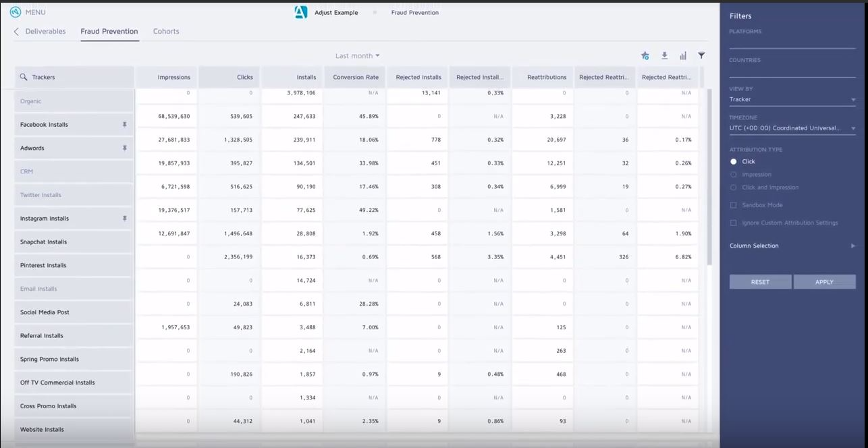Sort by the Impressions column header

pos(167,77)
